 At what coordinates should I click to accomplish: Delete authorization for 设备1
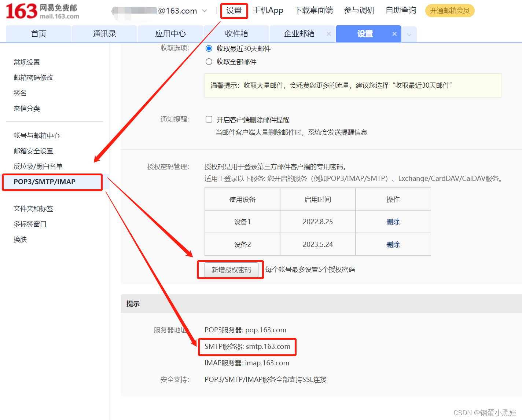click(393, 222)
